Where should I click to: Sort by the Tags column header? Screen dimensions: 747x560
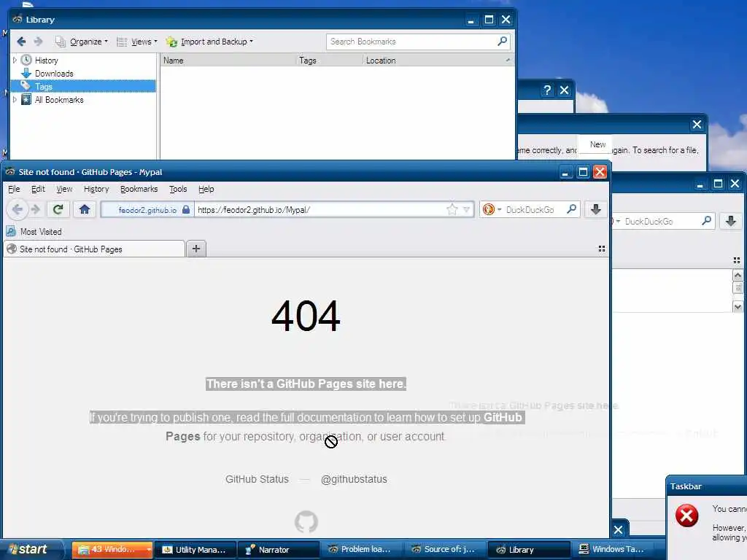coord(329,60)
